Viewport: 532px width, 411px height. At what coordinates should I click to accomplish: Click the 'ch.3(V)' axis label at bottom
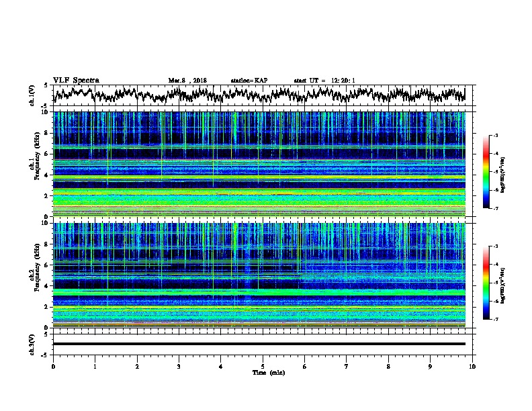click(x=32, y=345)
